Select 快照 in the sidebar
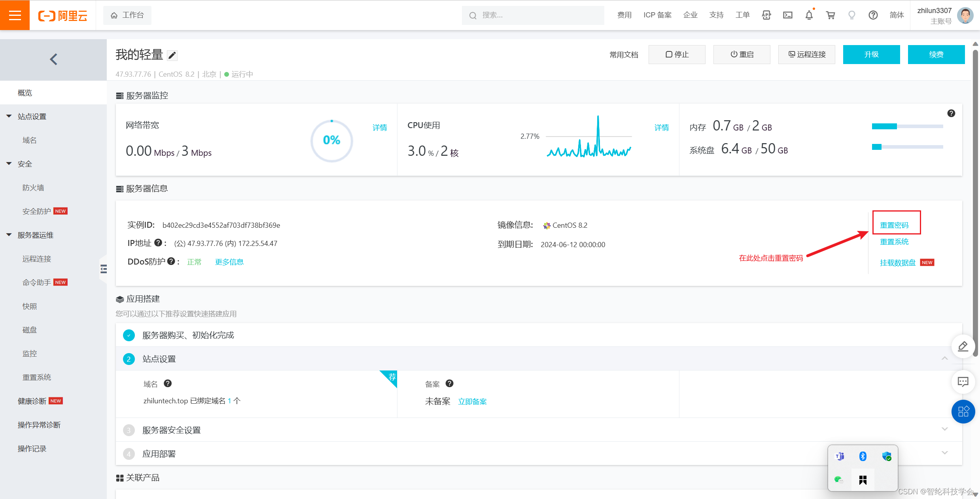 30,306
